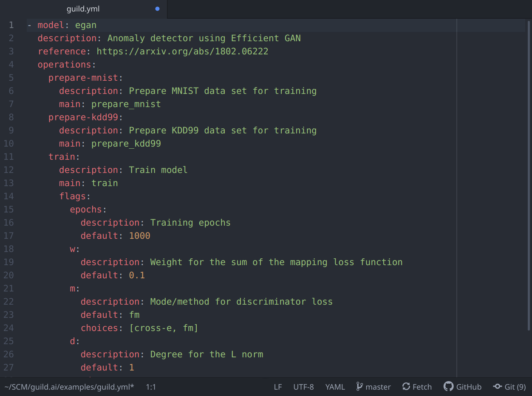Click the vertical scrollbar in the editor
532x396 pixels.
point(529,175)
